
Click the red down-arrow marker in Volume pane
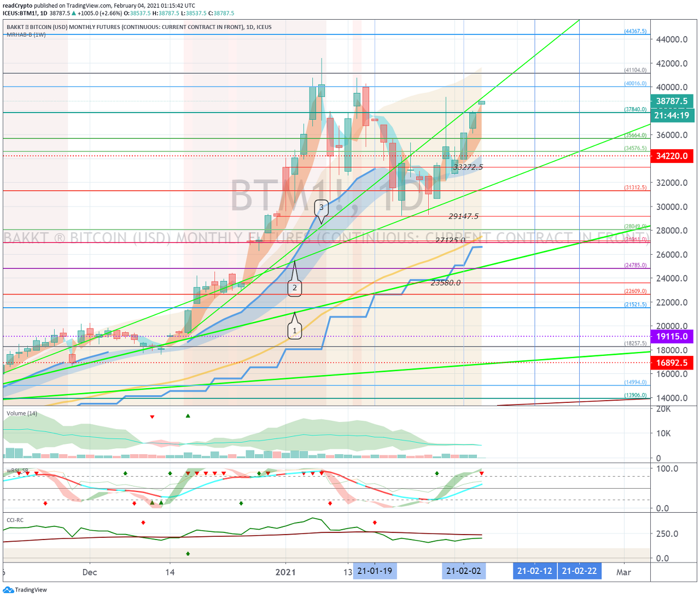(152, 417)
